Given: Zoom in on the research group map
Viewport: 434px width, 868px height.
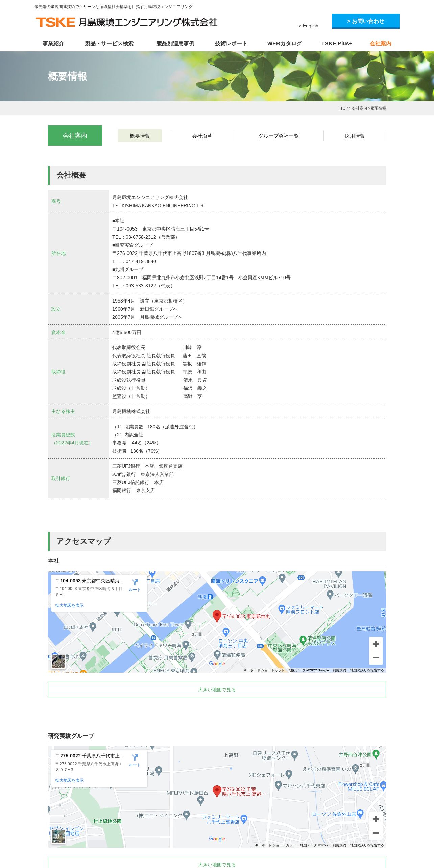Looking at the screenshot, I should point(376,819).
